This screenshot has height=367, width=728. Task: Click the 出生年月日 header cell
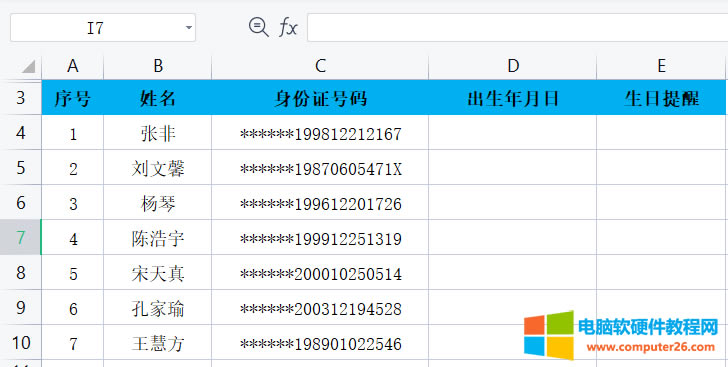click(513, 98)
